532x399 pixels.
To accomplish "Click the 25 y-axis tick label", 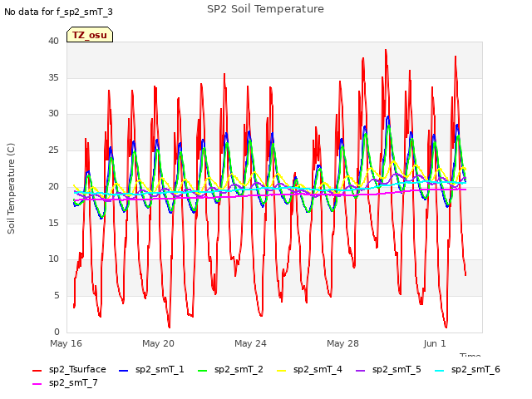I will click(53, 150).
